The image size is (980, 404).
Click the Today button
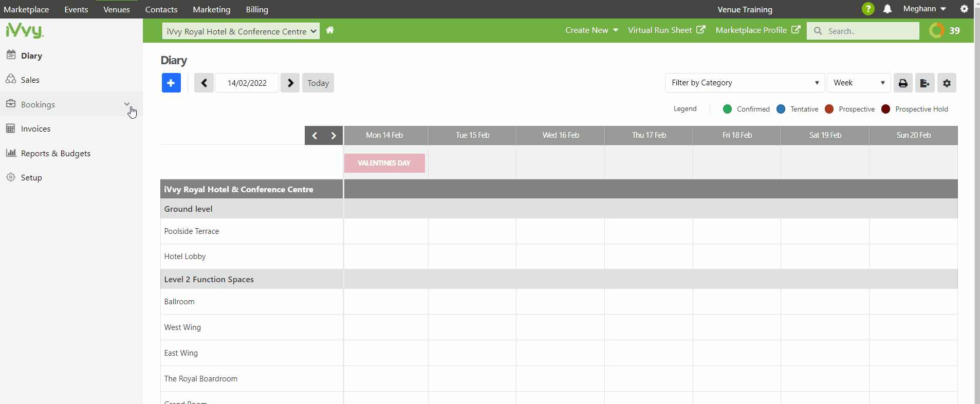point(318,83)
